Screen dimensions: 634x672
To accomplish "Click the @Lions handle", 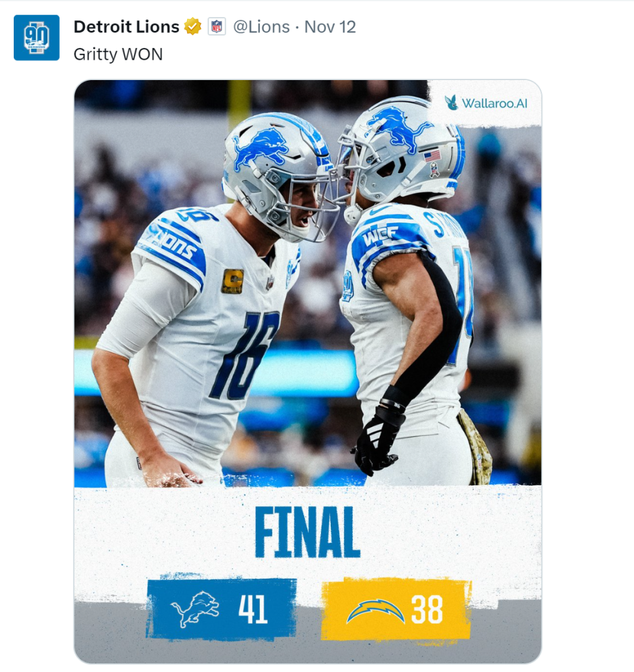I will tap(261, 27).
